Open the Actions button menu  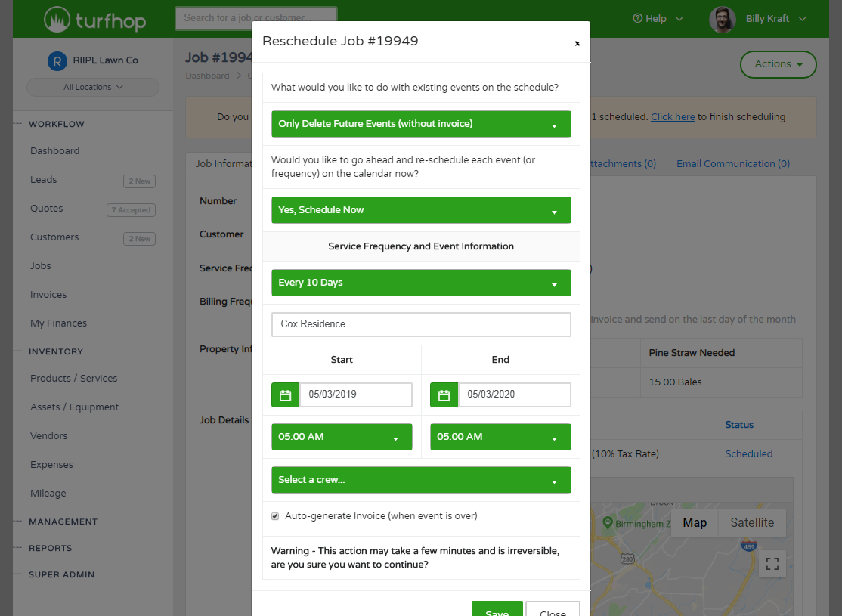click(778, 64)
